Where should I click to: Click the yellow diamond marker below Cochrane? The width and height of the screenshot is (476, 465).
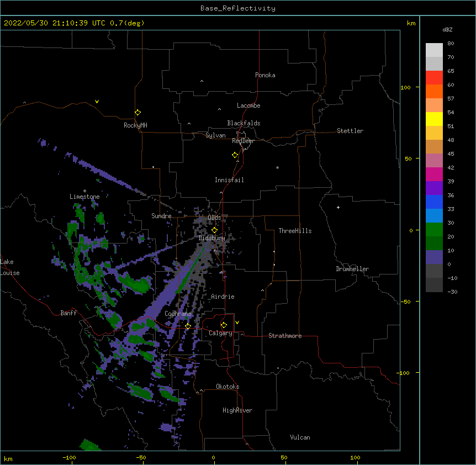pyautogui.click(x=188, y=326)
